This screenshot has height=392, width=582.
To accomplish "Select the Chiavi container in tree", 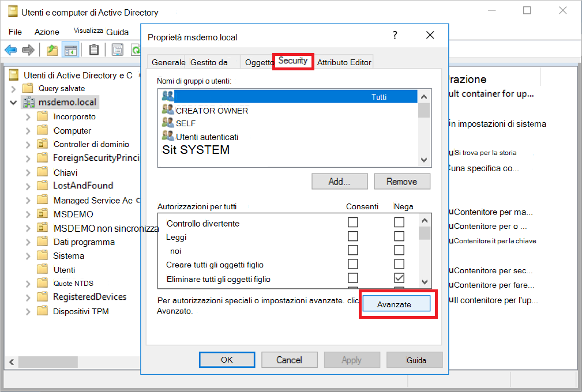I will point(65,173).
